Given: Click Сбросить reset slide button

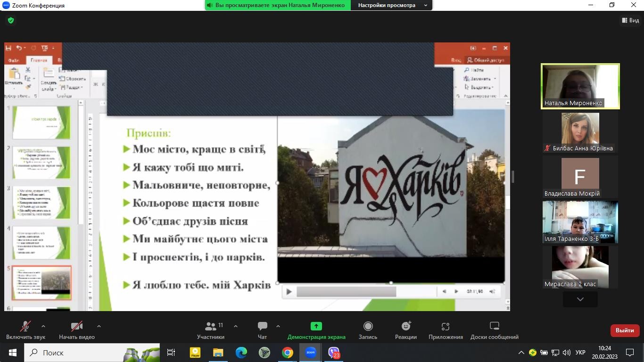Looking at the screenshot, I should pos(72,79).
